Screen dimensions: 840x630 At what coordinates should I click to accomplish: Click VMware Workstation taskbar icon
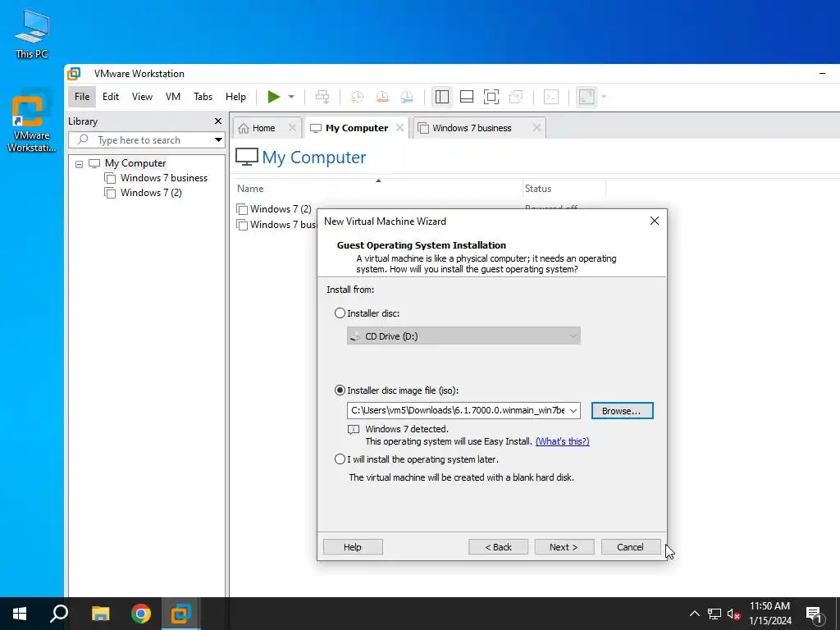click(x=181, y=614)
